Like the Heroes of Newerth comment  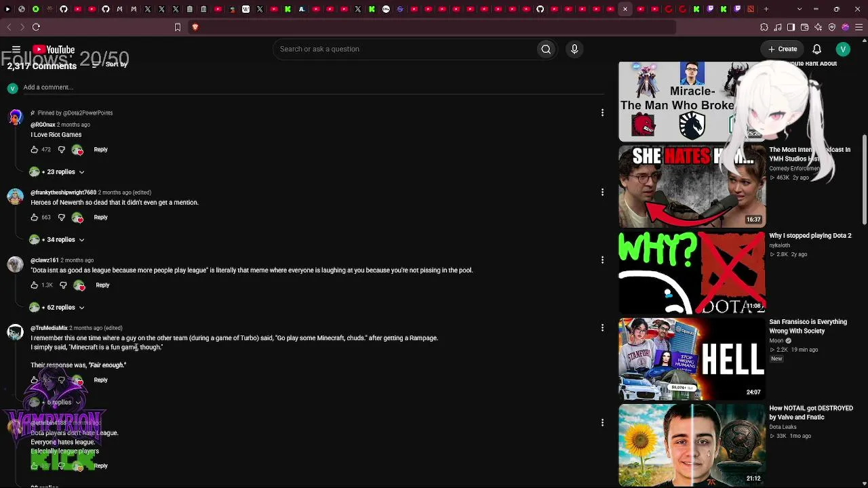(x=34, y=218)
